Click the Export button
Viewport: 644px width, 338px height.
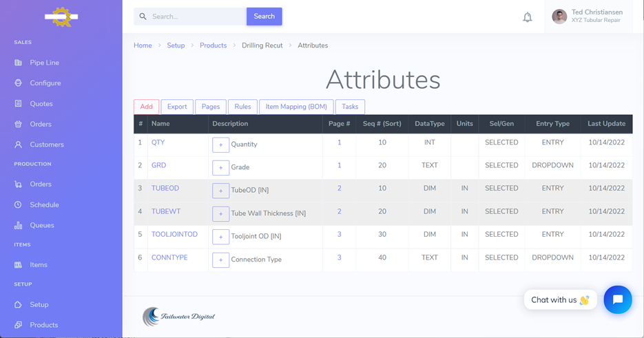[177, 107]
